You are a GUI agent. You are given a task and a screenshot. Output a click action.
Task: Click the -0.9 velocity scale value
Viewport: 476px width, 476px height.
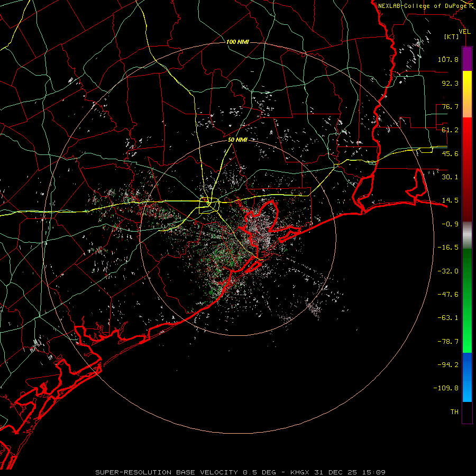[450, 224]
